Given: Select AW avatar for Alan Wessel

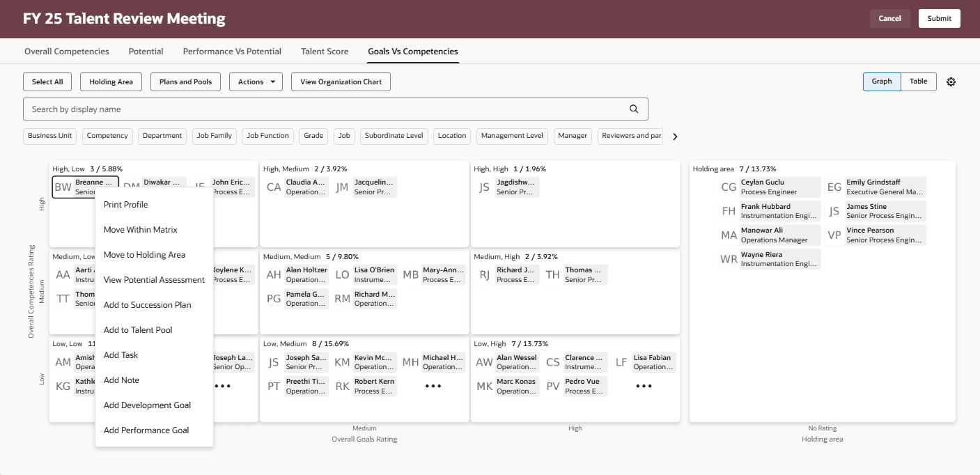Looking at the screenshot, I should pos(484,362).
